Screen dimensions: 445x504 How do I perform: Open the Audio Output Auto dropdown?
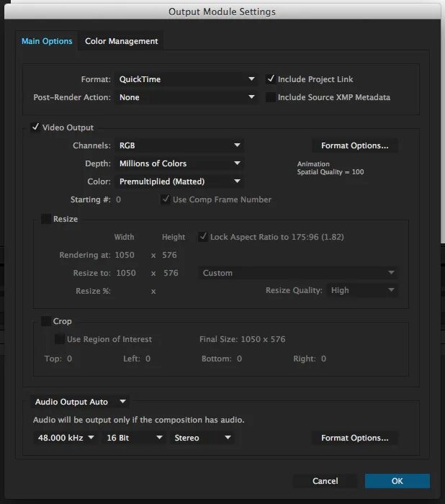[80, 402]
